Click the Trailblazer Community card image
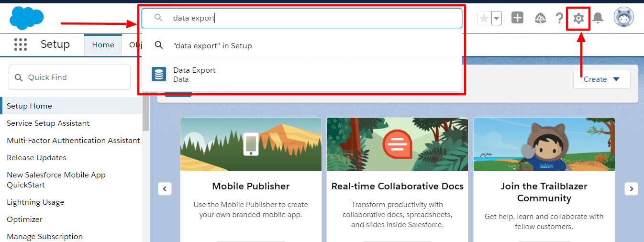Viewport: 644px width, 242px height. pos(544,144)
